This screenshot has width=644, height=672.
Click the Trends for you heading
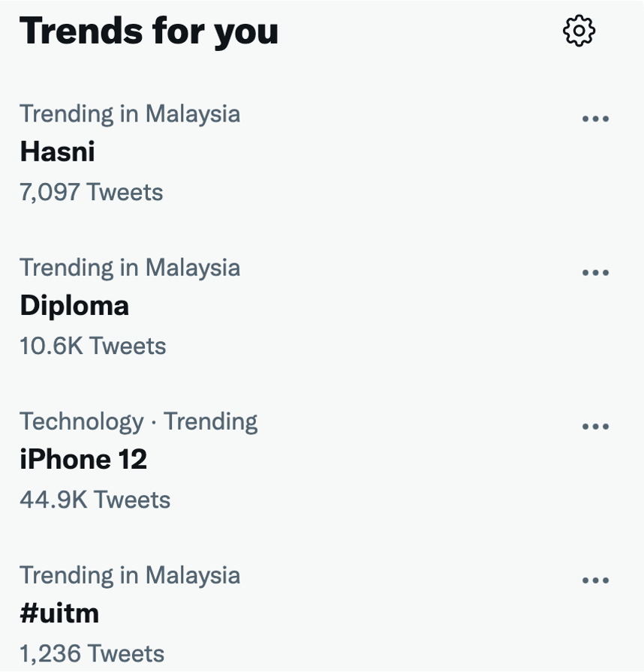[x=149, y=31]
